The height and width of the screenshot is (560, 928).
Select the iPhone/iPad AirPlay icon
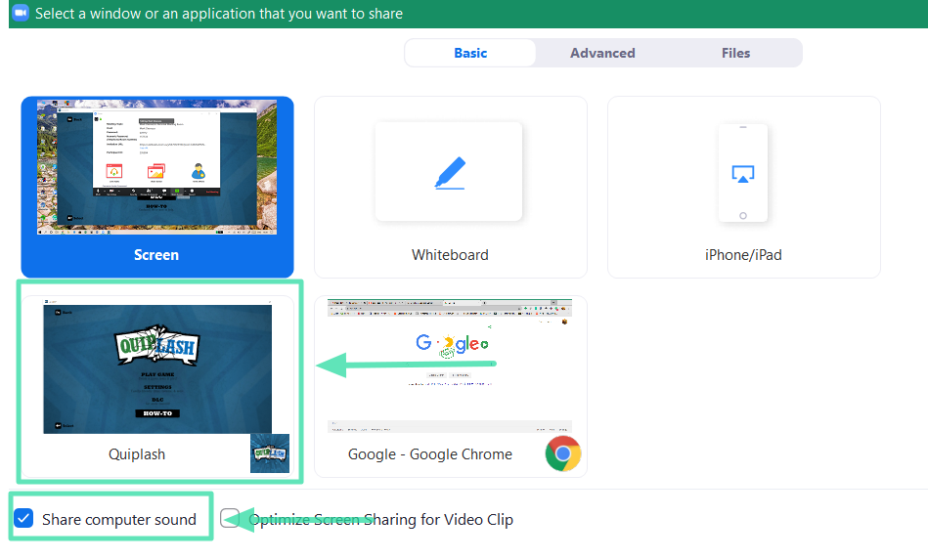point(743,174)
